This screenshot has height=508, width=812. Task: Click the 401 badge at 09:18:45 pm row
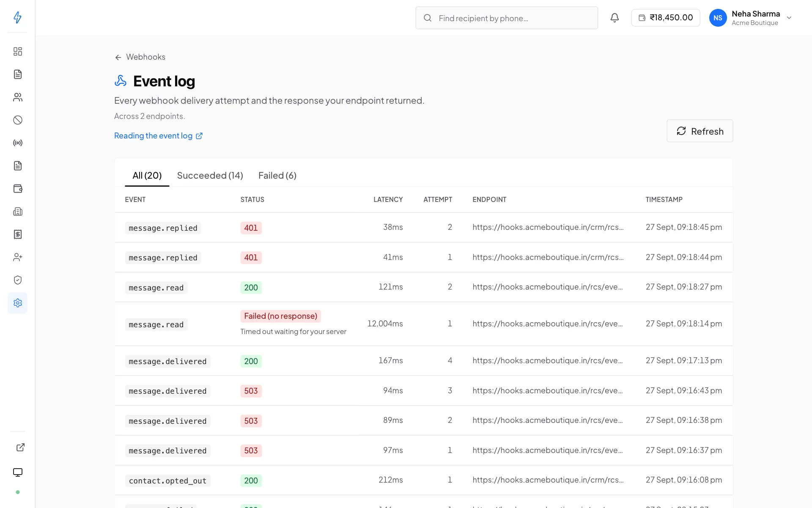coord(251,228)
